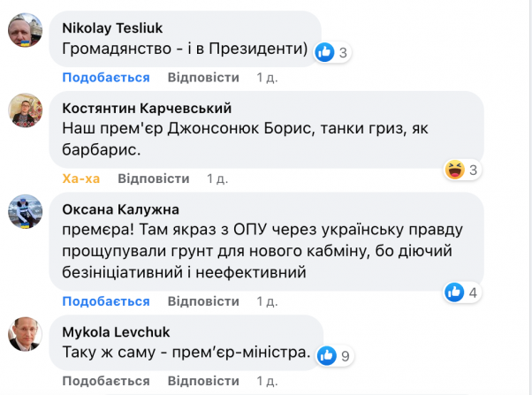532x395 pixels.
Task: Click Nikolay Tesliuk's profile avatar
Action: click(23, 33)
